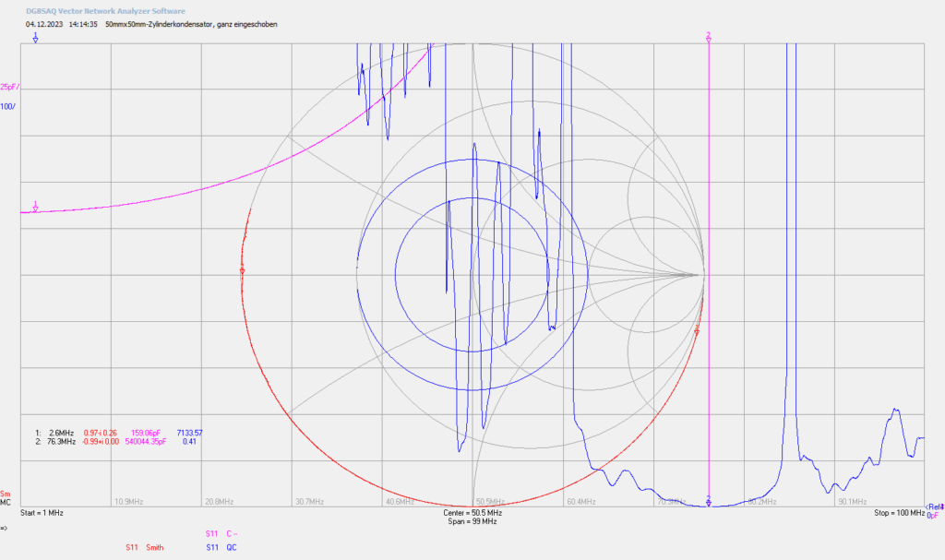Click the red marker on Smith chart left edge
The width and height of the screenshot is (945, 560).
point(243,268)
